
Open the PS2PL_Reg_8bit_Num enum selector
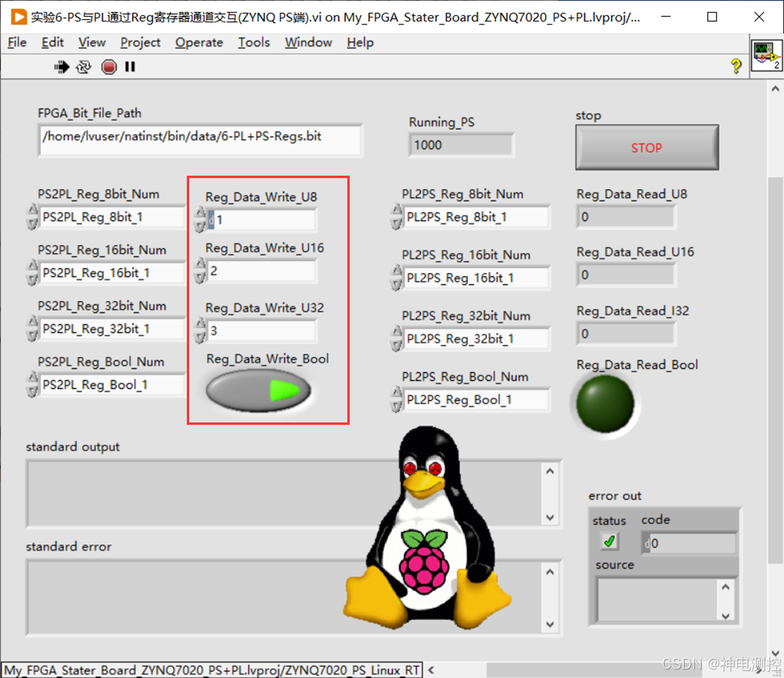tap(112, 217)
